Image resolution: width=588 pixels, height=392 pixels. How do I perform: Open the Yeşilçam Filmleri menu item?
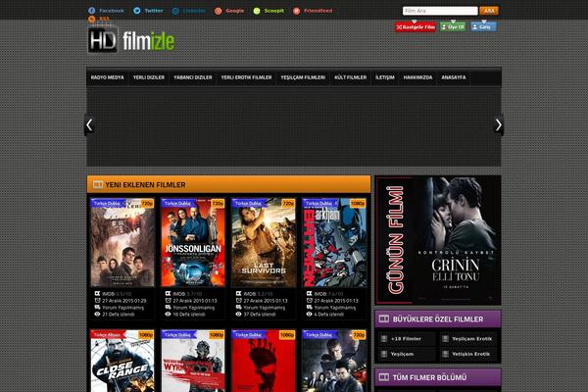[x=303, y=77]
